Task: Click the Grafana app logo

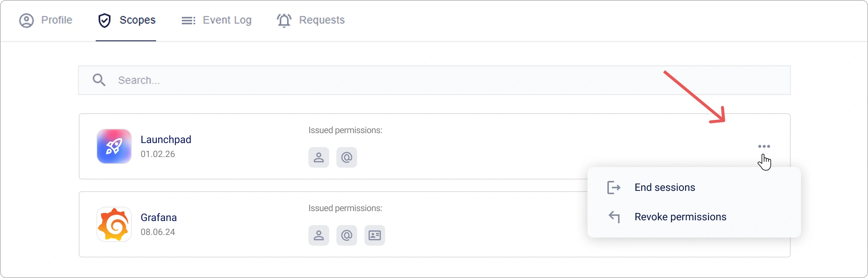Action: [113, 224]
